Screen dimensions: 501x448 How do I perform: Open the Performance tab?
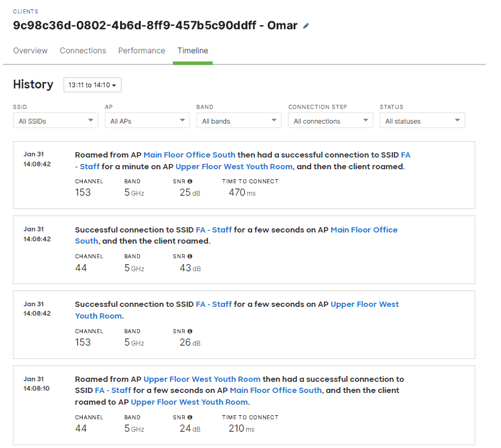click(142, 51)
